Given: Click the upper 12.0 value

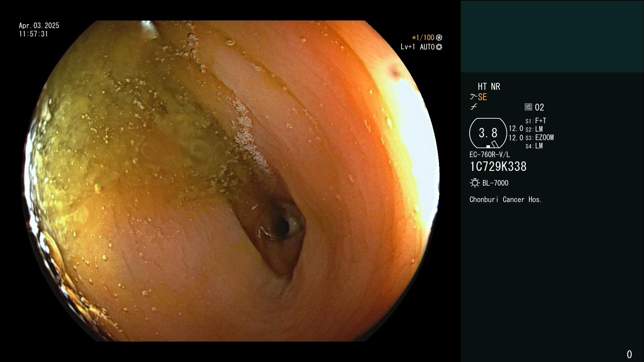Looking at the screenshot, I should point(516,128).
